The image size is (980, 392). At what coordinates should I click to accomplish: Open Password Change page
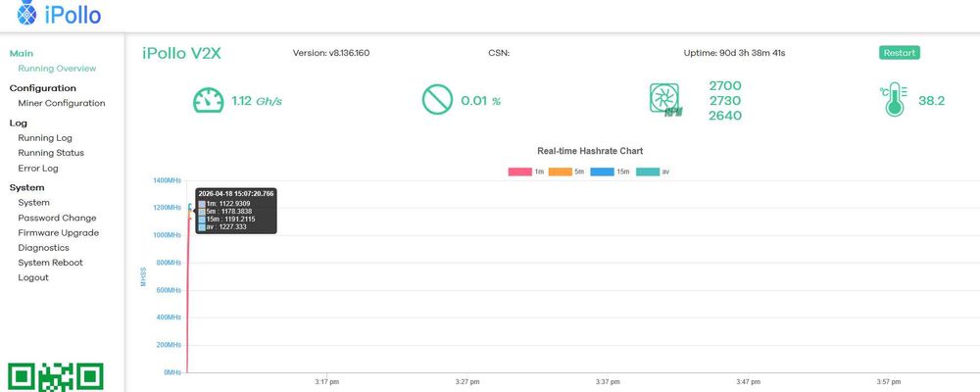tap(57, 219)
